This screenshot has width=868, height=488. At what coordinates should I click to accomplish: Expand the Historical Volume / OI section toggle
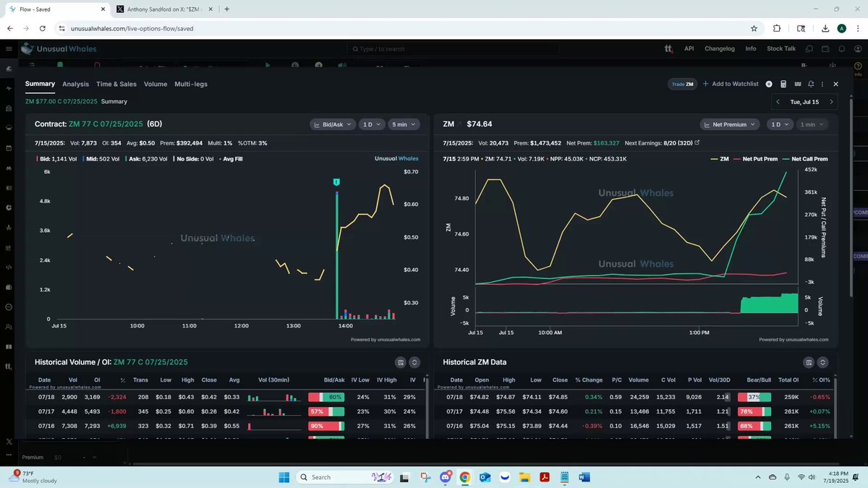pos(414,362)
